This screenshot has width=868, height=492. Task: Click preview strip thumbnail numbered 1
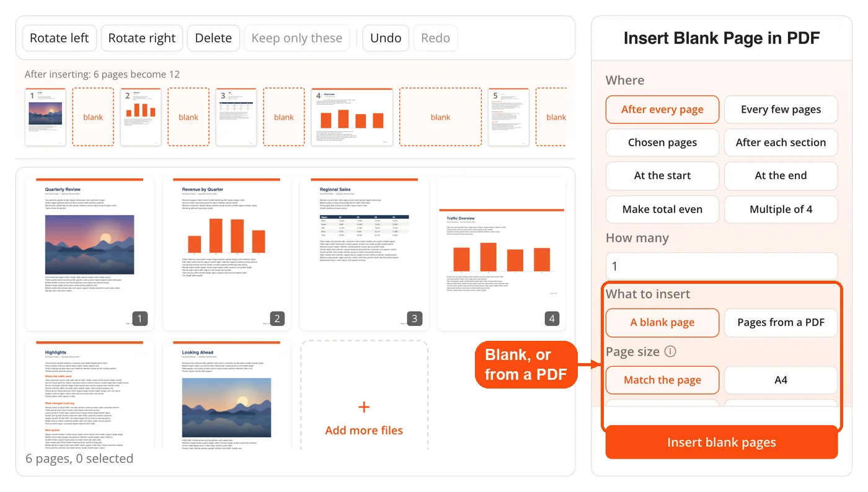[45, 117]
